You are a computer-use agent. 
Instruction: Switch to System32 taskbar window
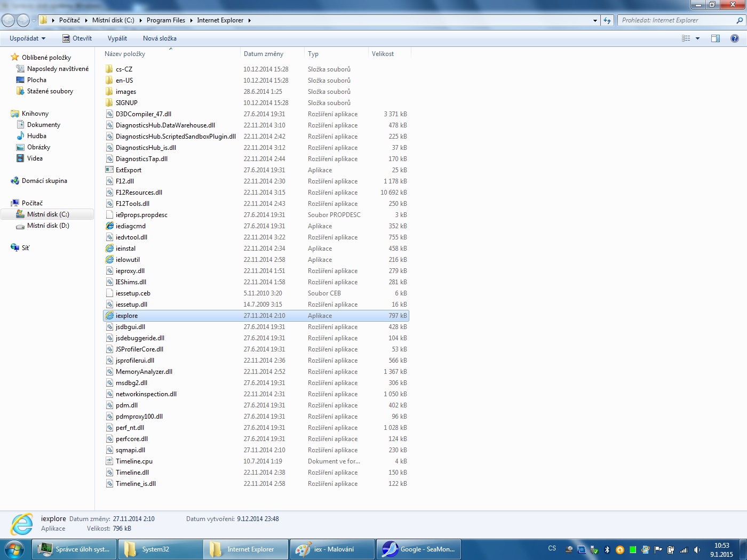pos(160,549)
